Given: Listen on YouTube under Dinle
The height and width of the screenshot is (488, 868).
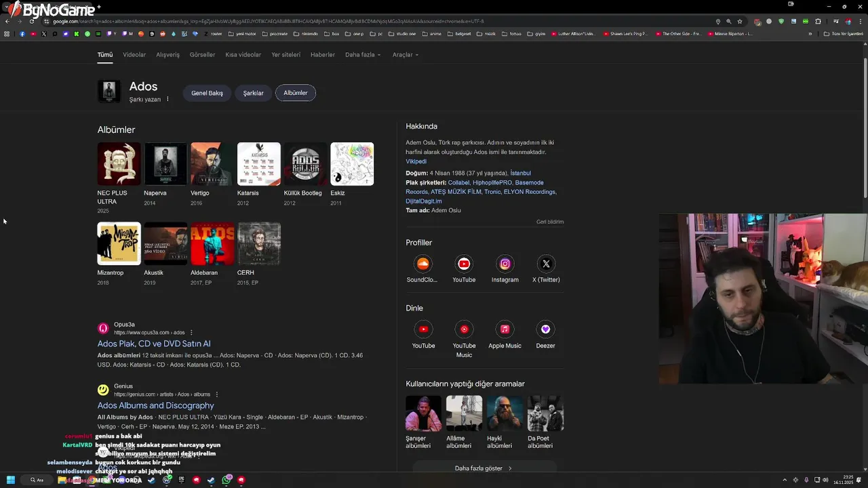Looking at the screenshot, I should (423, 329).
